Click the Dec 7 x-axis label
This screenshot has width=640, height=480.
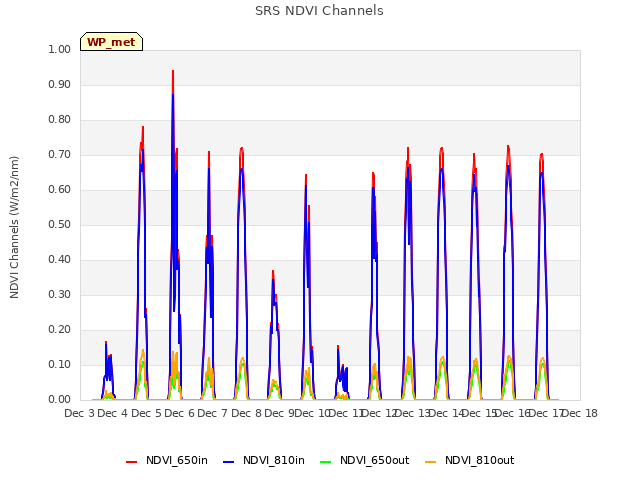213,413
